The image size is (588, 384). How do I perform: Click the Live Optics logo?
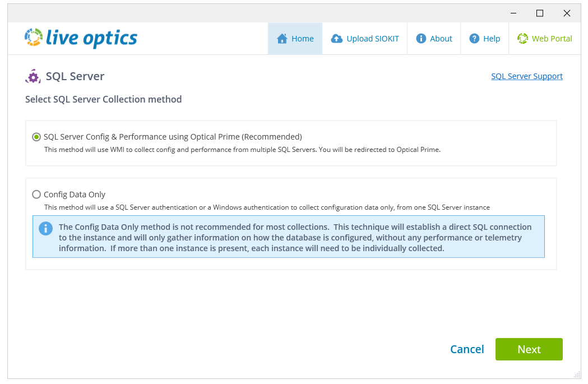point(81,38)
